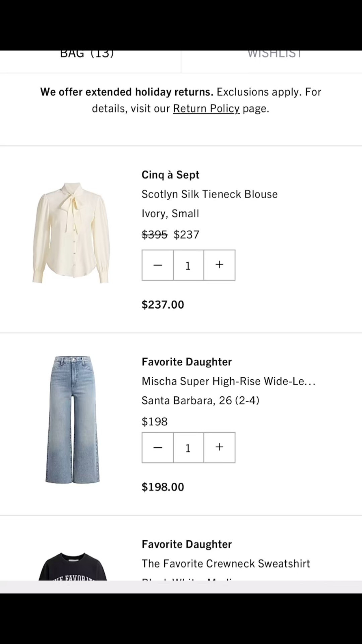The height and width of the screenshot is (644, 362).
Task: Tap the ivory tieneck blouse product image
Action: point(71,233)
